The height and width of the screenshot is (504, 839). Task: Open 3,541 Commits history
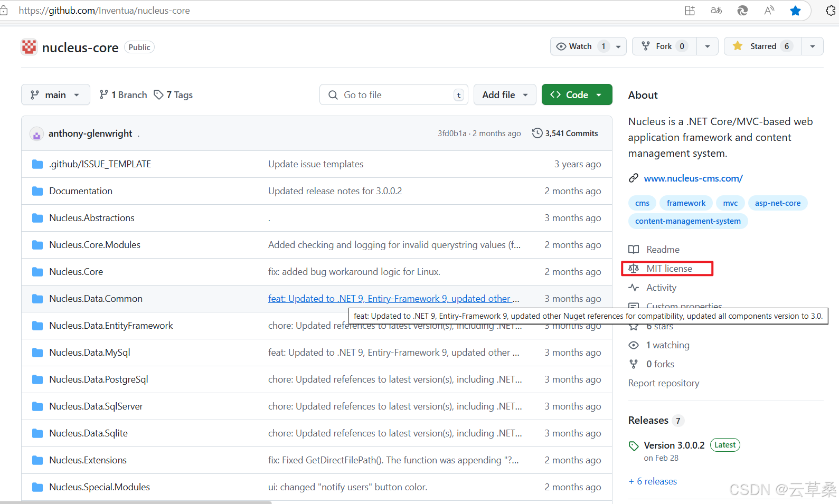(x=565, y=134)
